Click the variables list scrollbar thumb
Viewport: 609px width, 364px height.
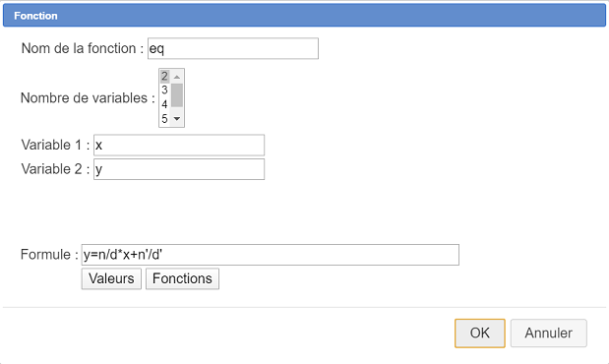coord(177,95)
